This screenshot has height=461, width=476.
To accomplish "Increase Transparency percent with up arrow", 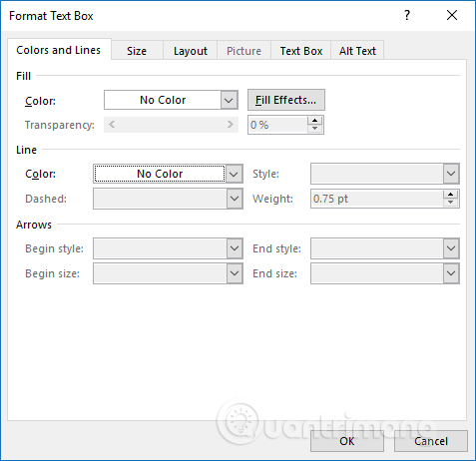I will pos(315,121).
